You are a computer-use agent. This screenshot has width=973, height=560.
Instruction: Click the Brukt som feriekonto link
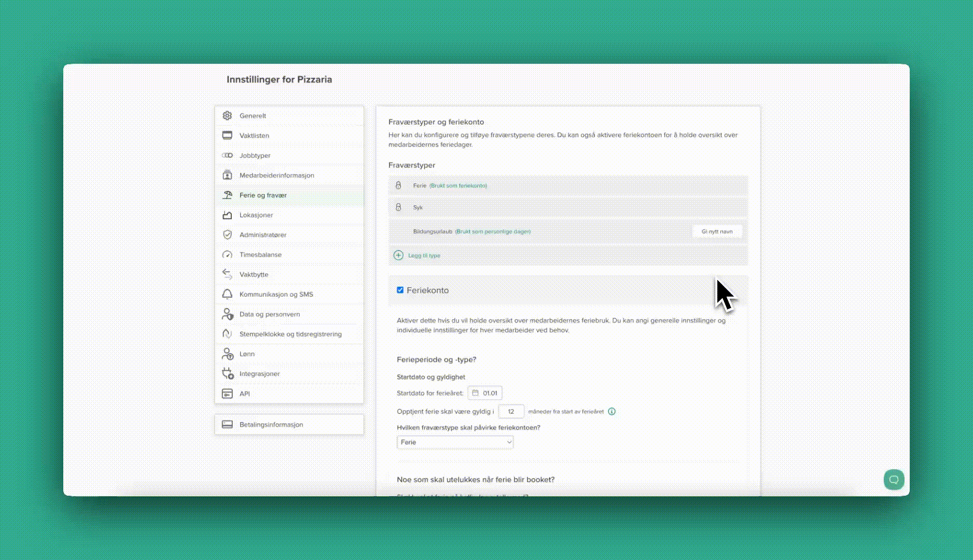pyautogui.click(x=458, y=186)
